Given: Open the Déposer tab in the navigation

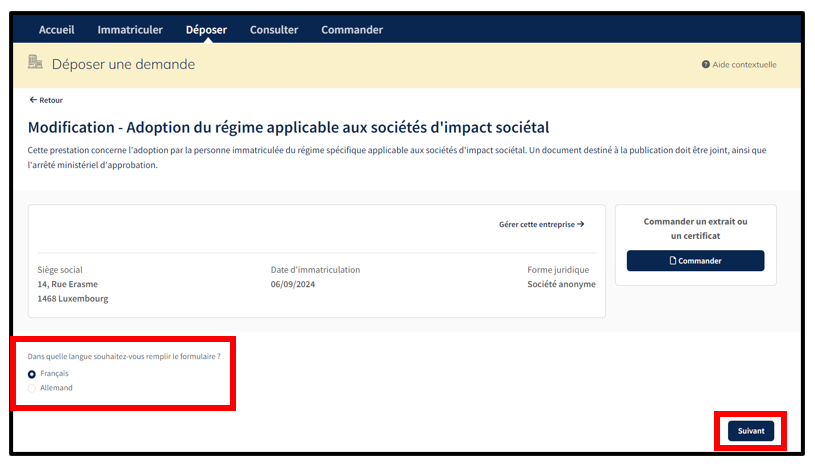Looking at the screenshot, I should click(x=206, y=30).
